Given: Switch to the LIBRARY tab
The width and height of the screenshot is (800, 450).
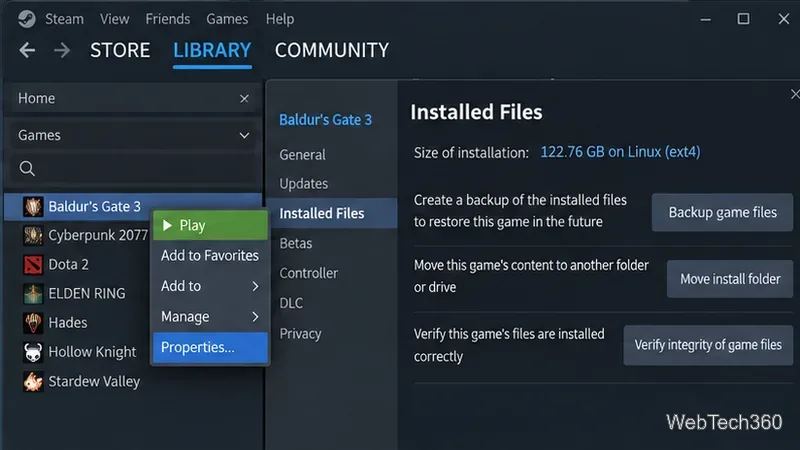Looking at the screenshot, I should [x=212, y=51].
